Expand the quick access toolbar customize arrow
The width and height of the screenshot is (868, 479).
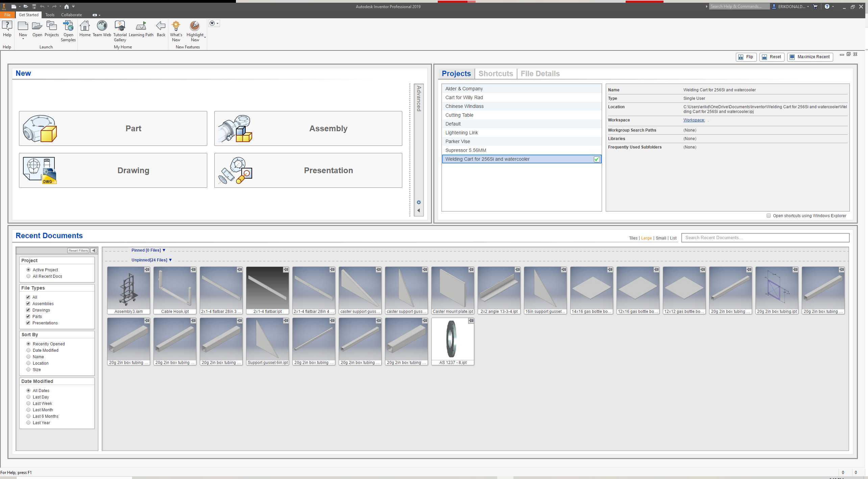74,6
